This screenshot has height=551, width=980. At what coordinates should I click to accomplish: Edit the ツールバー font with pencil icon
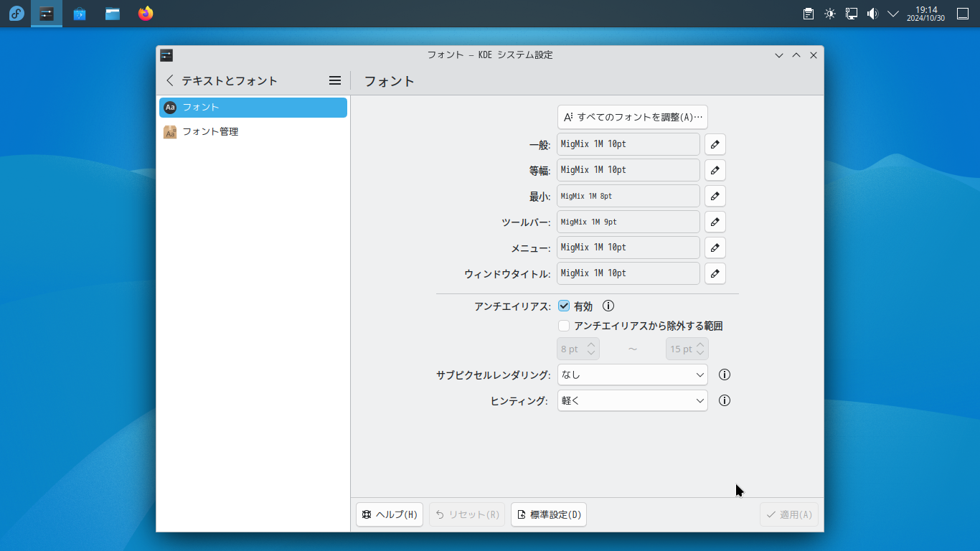[x=715, y=222]
